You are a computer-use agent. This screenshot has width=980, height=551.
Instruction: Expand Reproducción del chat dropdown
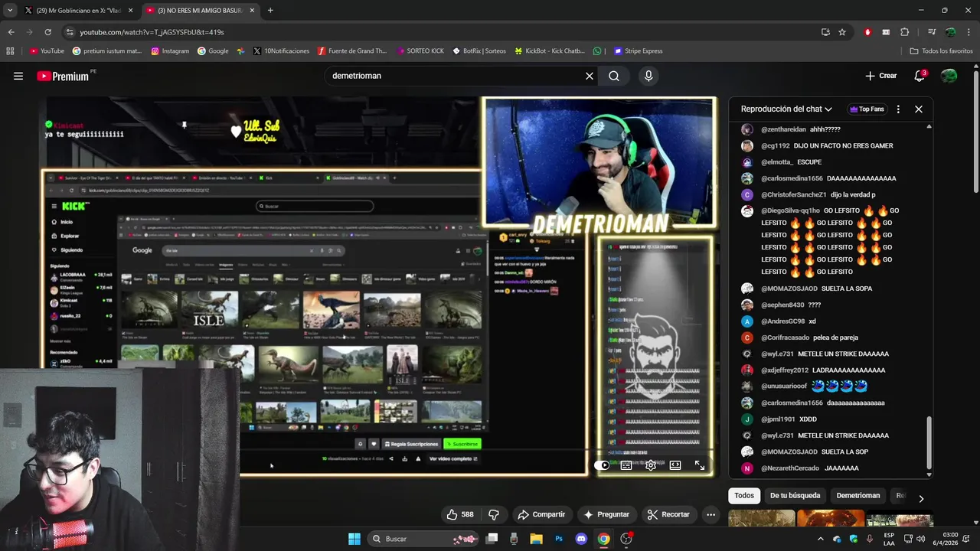pyautogui.click(x=786, y=109)
